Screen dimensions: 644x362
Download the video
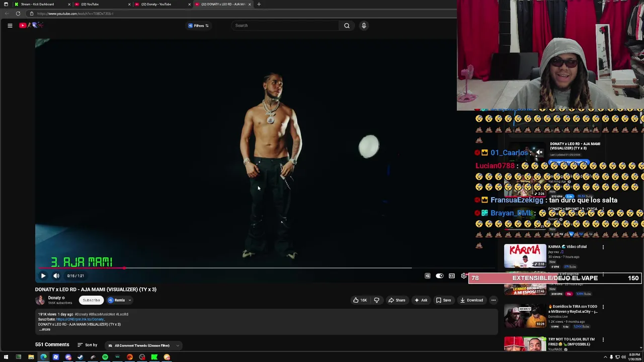(x=471, y=300)
